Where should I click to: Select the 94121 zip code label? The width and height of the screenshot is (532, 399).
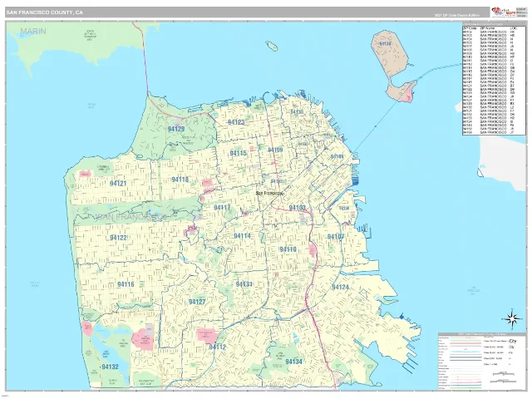point(118,184)
